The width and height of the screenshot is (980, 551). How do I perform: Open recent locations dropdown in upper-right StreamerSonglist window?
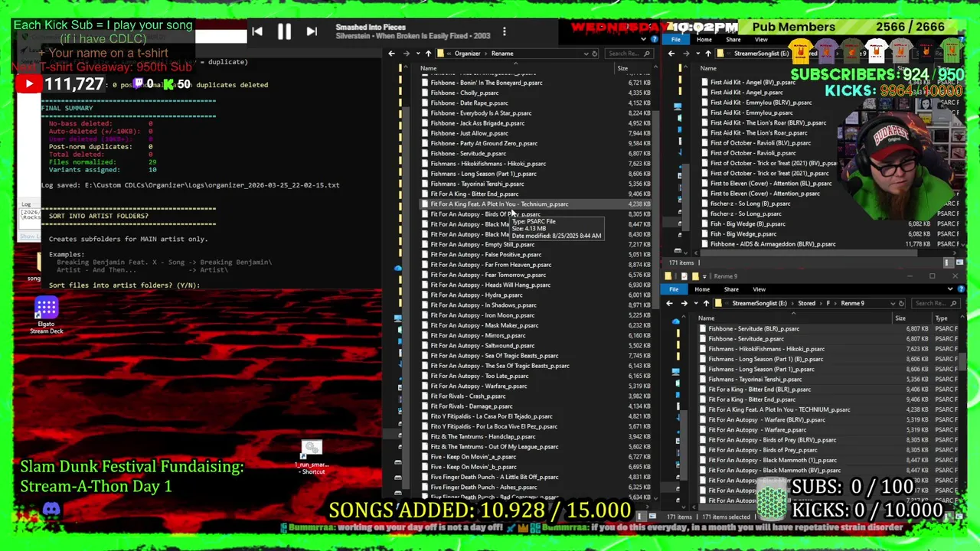click(697, 54)
